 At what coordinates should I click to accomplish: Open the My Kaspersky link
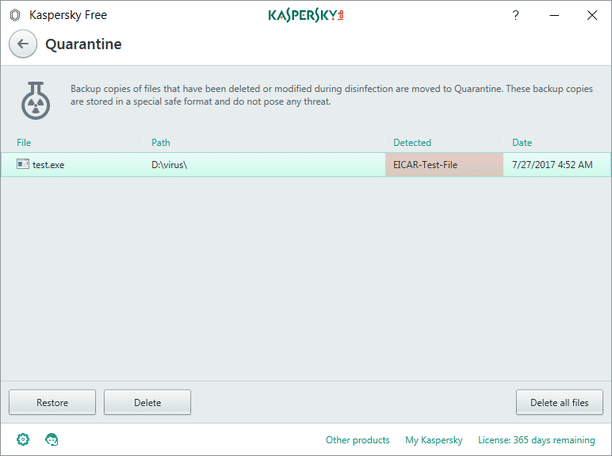coord(434,440)
